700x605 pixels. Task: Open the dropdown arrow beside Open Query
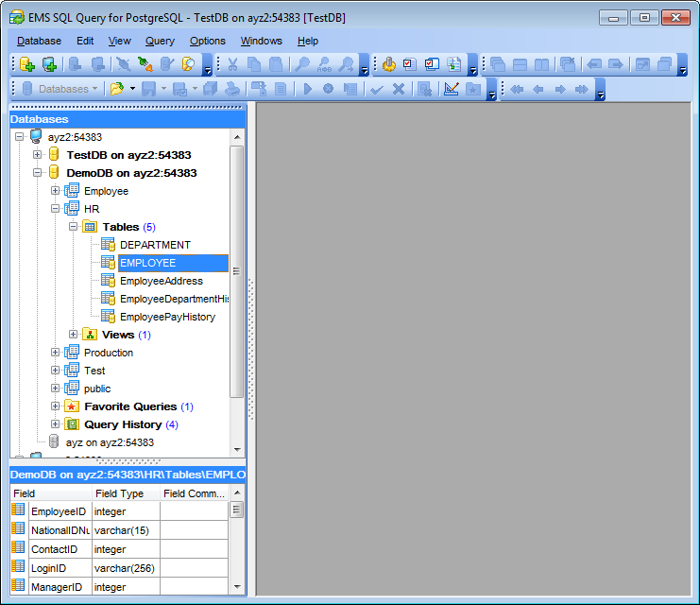[x=132, y=89]
